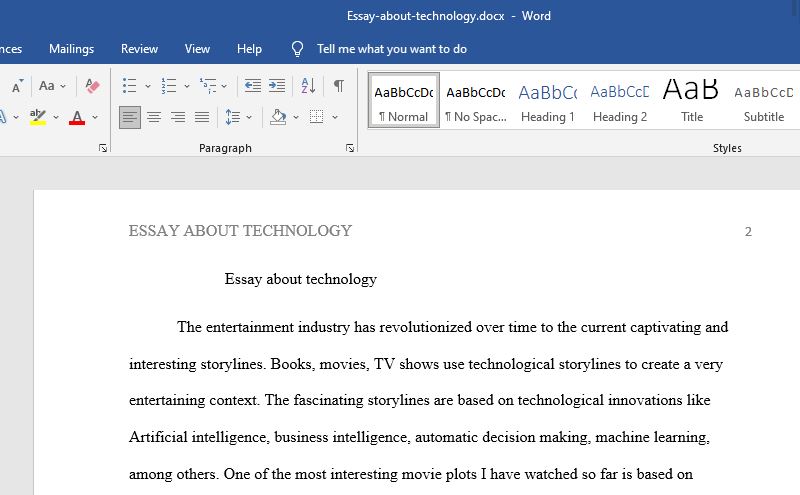Open the Help tab
Screen dimensions: 800x495
[249, 49]
